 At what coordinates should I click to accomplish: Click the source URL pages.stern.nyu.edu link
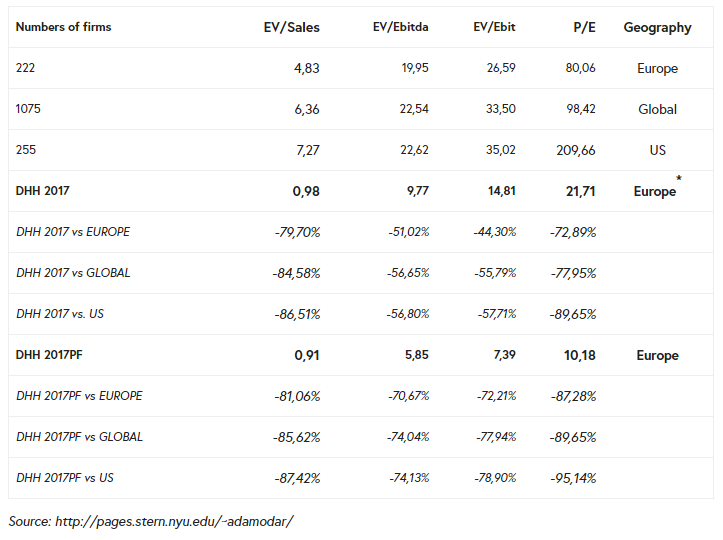(x=176, y=521)
